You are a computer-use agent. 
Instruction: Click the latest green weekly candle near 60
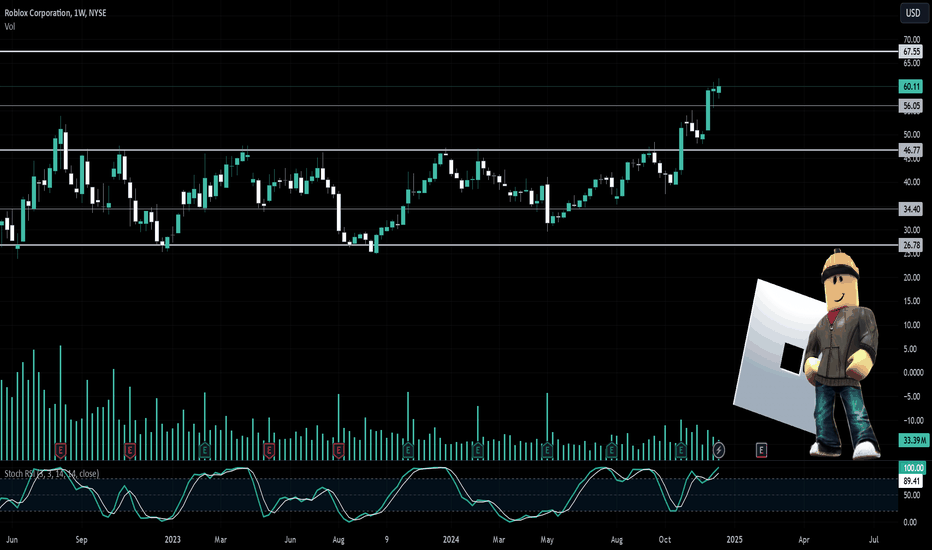click(x=719, y=89)
